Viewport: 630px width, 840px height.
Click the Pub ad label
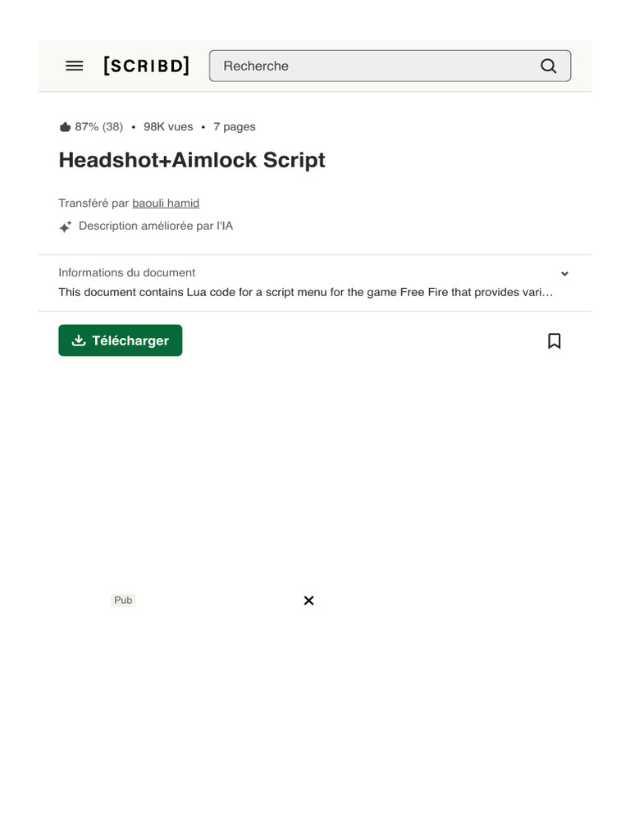point(123,600)
